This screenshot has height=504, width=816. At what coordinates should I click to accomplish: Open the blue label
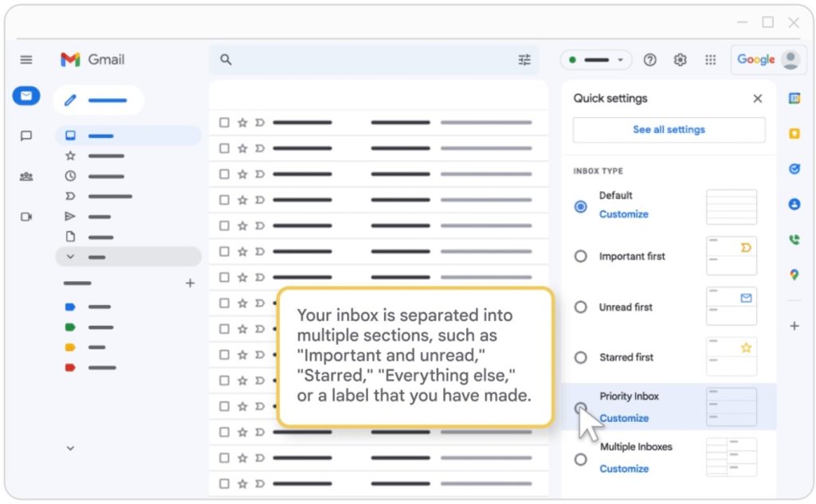click(x=70, y=307)
